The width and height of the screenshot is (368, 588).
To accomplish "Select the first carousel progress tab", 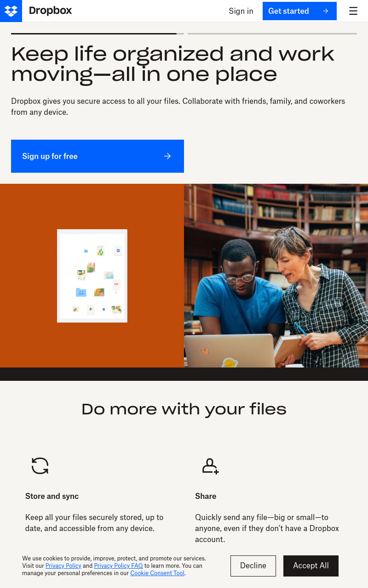I will tap(98, 34).
